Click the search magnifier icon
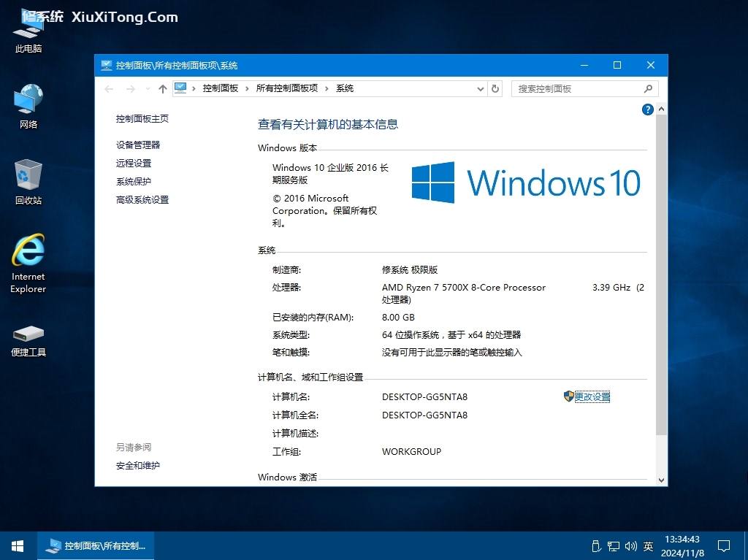This screenshot has width=748, height=560. (x=648, y=89)
